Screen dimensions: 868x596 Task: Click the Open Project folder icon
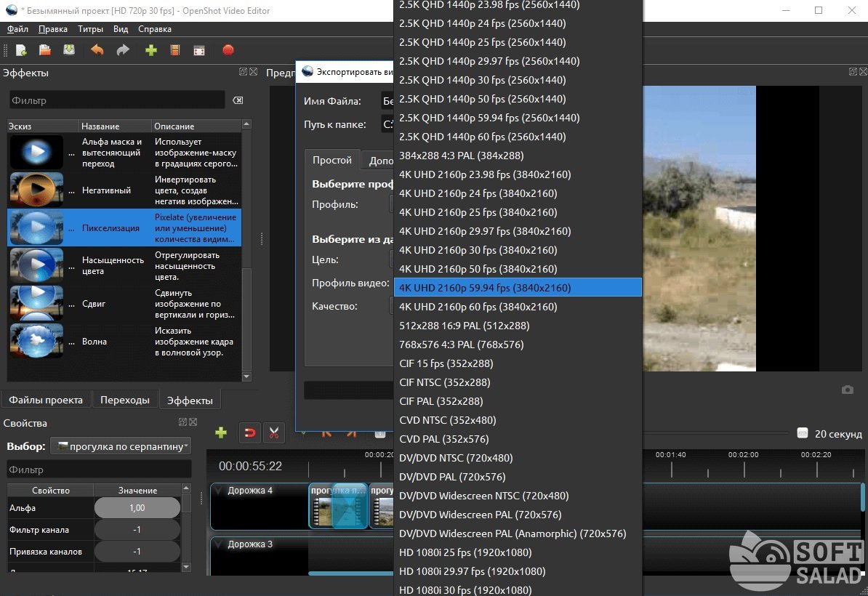[45, 50]
